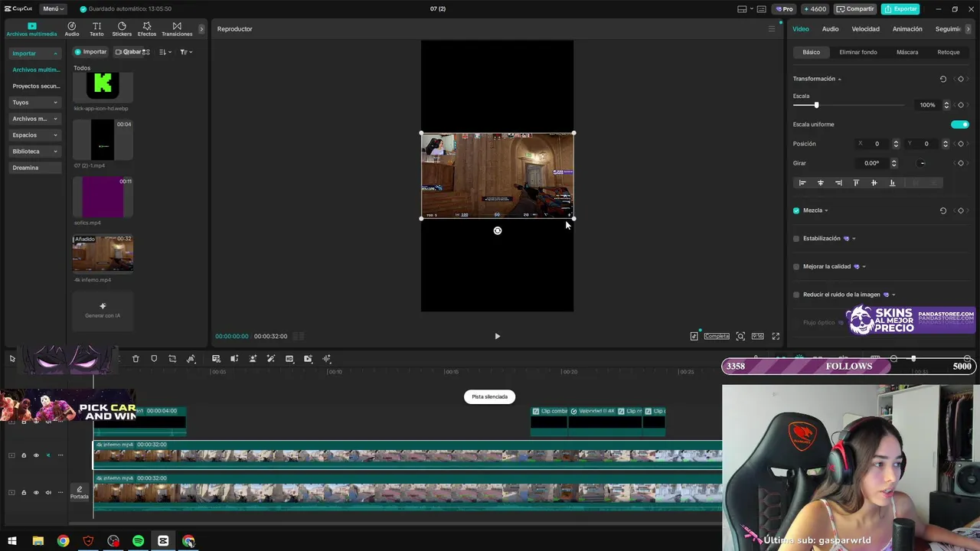Expand the Biblioteca section

point(35,152)
